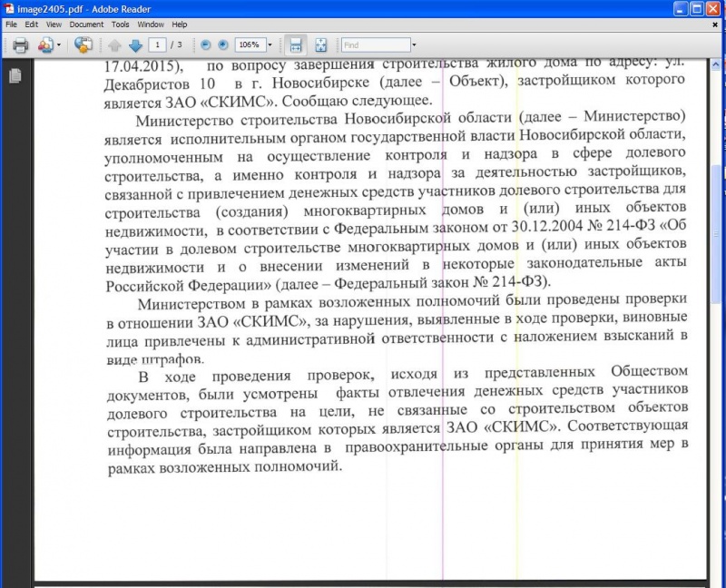Image resolution: width=726 pixels, height=588 pixels.
Task: Open the Document menu
Action: click(x=86, y=24)
